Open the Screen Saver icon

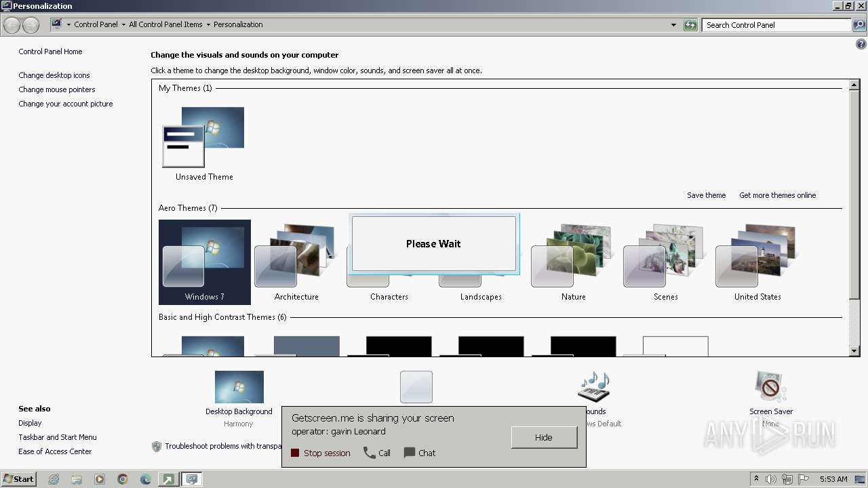pyautogui.click(x=770, y=387)
